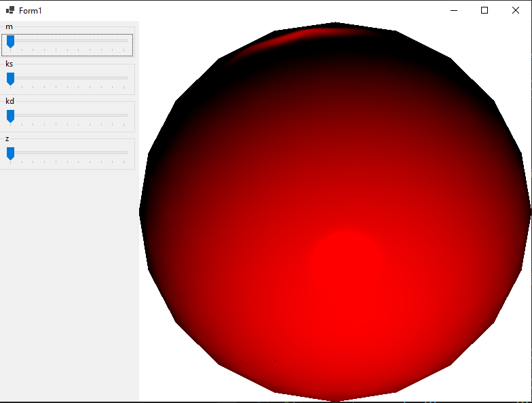This screenshot has height=403, width=532.
Task: Close the Form1 window
Action: [516, 10]
